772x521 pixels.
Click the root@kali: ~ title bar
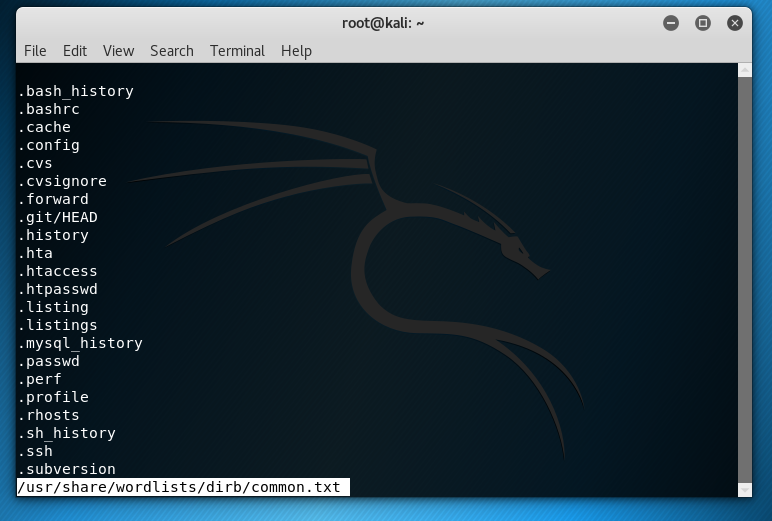pyautogui.click(x=383, y=23)
